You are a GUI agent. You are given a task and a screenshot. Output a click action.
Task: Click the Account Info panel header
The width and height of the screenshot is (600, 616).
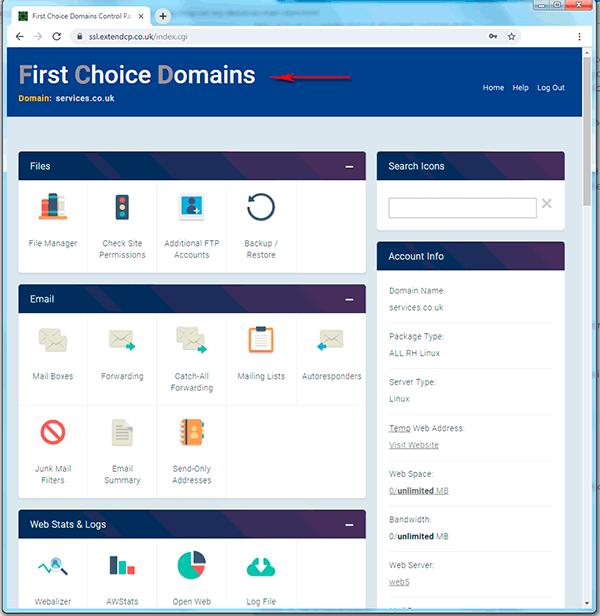tap(470, 256)
